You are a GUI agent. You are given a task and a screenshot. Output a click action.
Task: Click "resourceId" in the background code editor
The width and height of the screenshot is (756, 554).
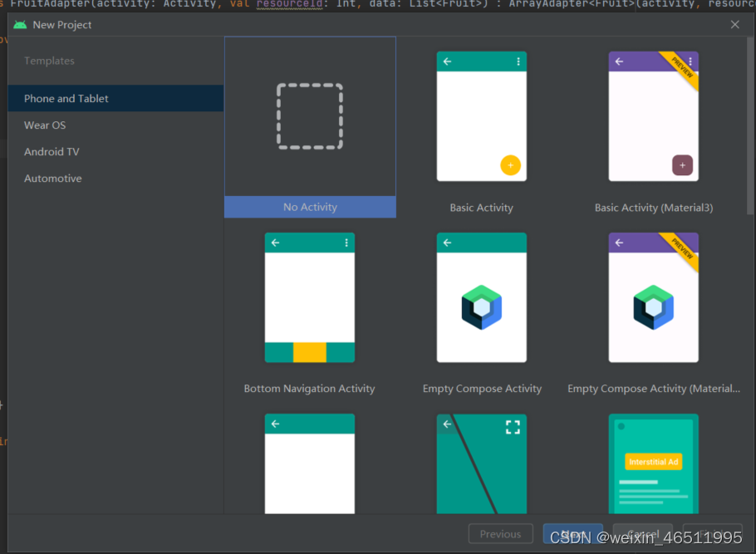[x=289, y=4]
